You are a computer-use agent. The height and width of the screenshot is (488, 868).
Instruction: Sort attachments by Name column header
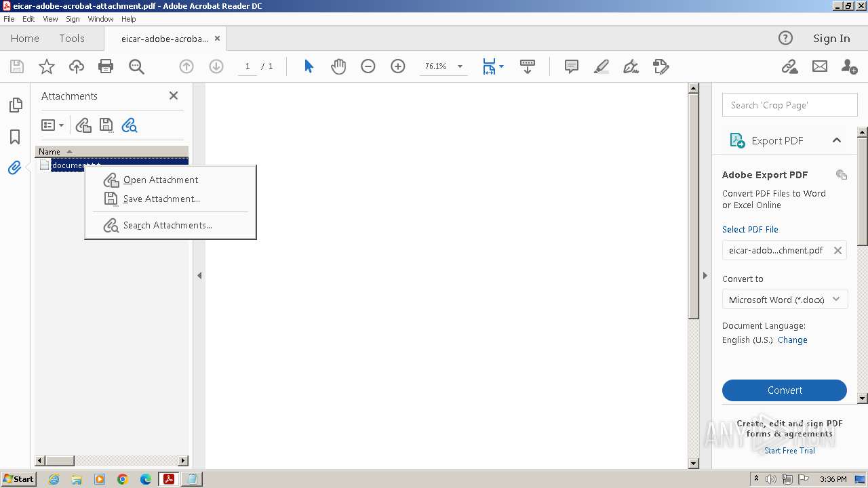pos(111,152)
